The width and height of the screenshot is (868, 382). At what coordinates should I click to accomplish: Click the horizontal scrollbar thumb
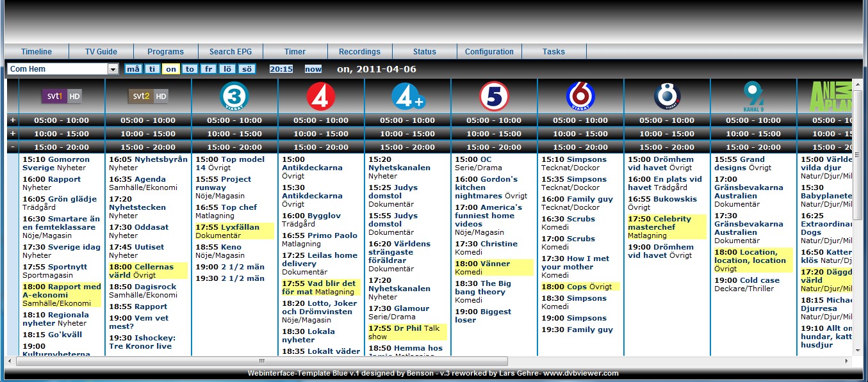click(261, 362)
